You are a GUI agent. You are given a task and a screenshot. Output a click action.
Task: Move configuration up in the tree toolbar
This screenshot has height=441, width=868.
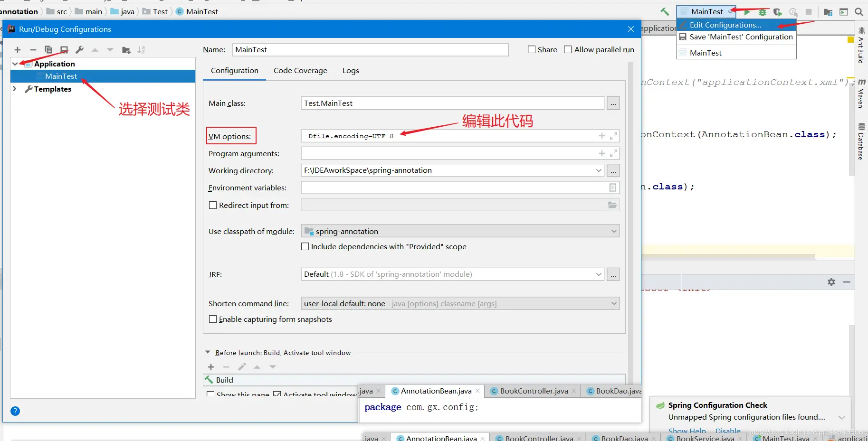point(95,50)
